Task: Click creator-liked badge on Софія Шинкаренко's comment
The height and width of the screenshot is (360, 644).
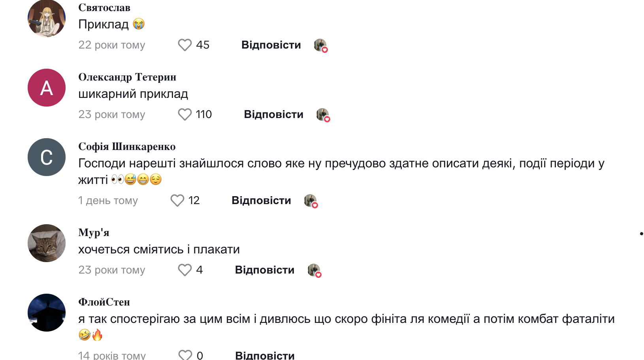Action: (311, 201)
